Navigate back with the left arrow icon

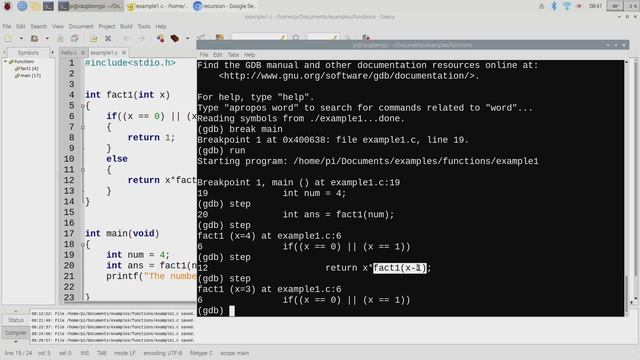(x=127, y=38)
